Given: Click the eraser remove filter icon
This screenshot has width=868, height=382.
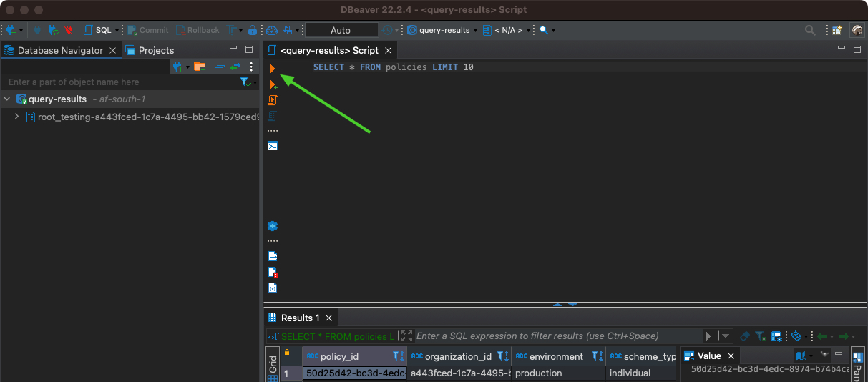Looking at the screenshot, I should 745,336.
